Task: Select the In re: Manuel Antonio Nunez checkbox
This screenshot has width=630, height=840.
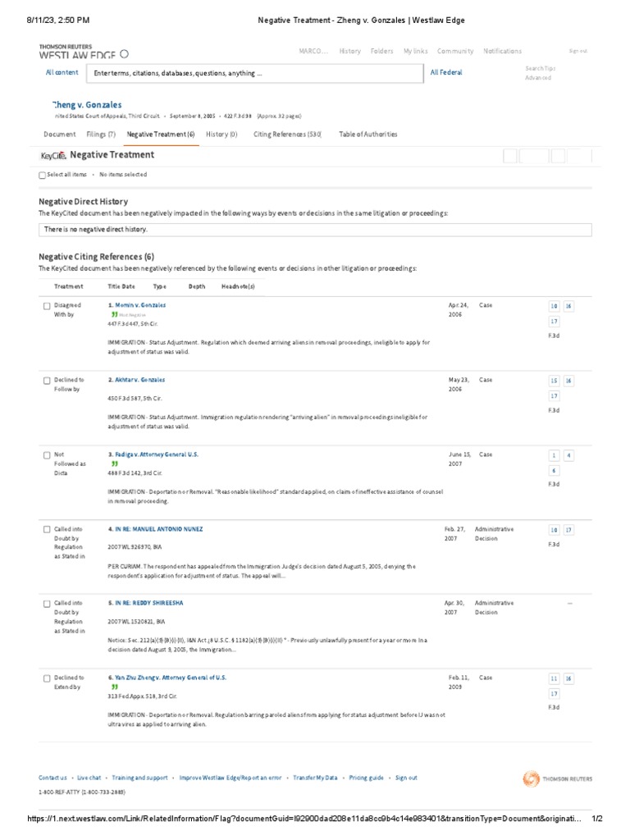Action: [47, 529]
